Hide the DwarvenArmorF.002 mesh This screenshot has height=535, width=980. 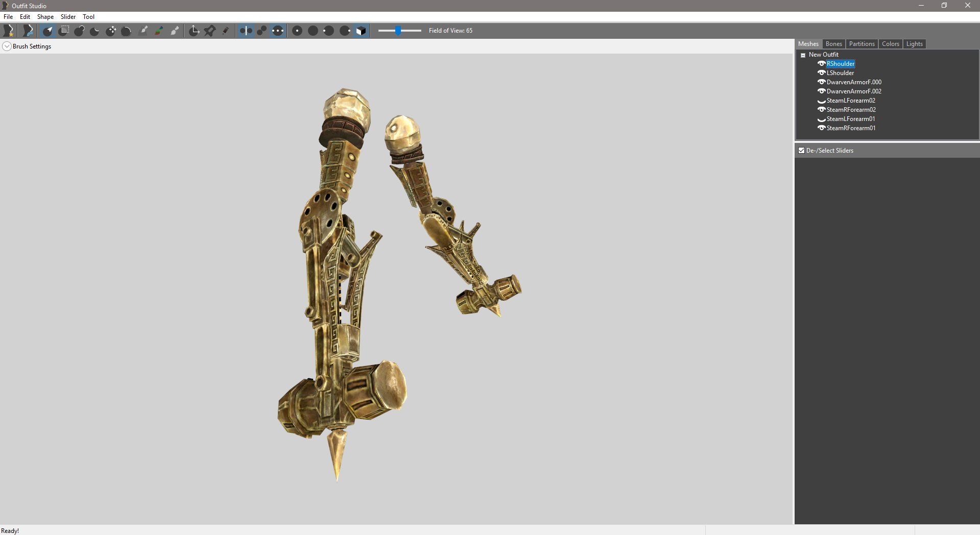pos(822,91)
